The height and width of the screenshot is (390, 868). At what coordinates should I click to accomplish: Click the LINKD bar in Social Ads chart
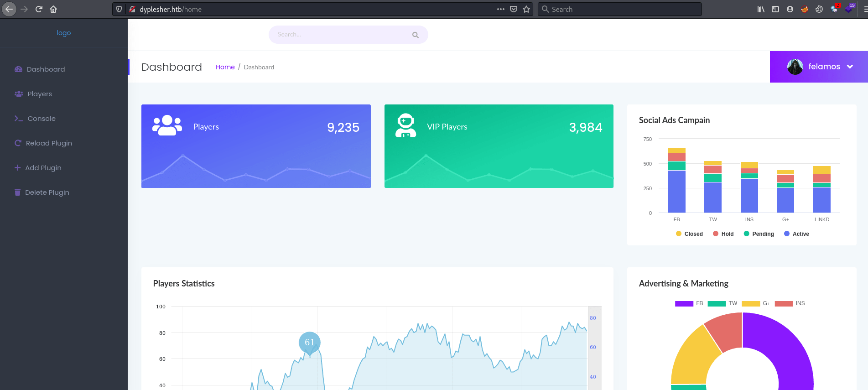(x=822, y=189)
